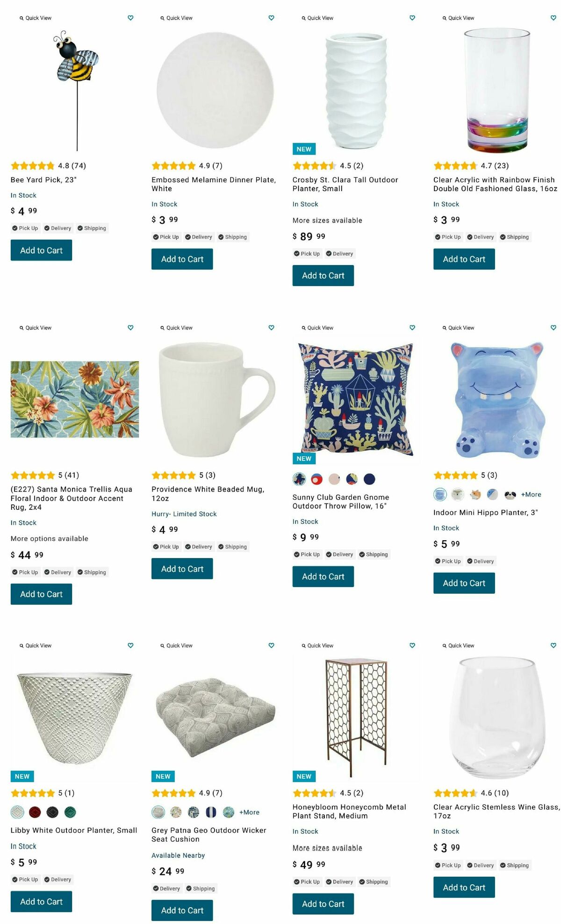Image resolution: width=561 pixels, height=924 pixels.
Task: Click heart icon on Embossed Melamine Dinner Plate
Action: pyautogui.click(x=271, y=18)
